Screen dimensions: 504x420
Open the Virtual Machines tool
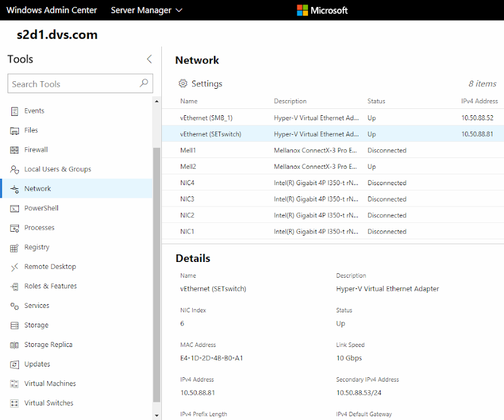[50, 383]
